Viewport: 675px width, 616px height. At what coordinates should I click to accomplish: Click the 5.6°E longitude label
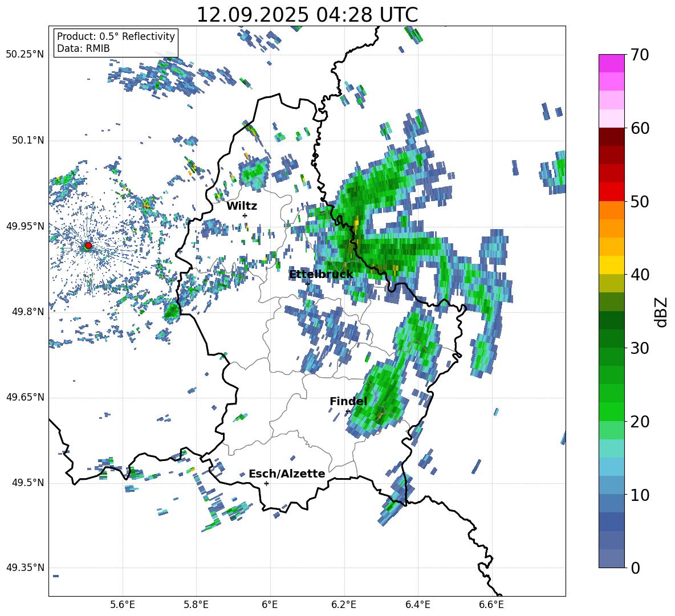click(x=123, y=605)
